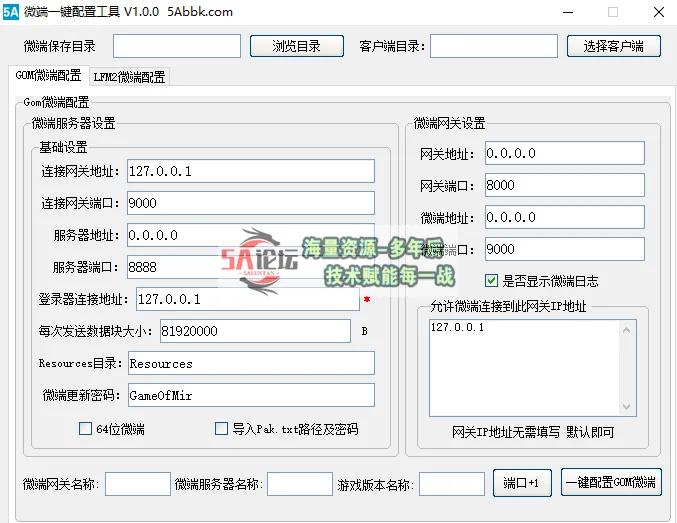Select the 连接网关地址 field
677x523 pixels.
[x=251, y=171]
